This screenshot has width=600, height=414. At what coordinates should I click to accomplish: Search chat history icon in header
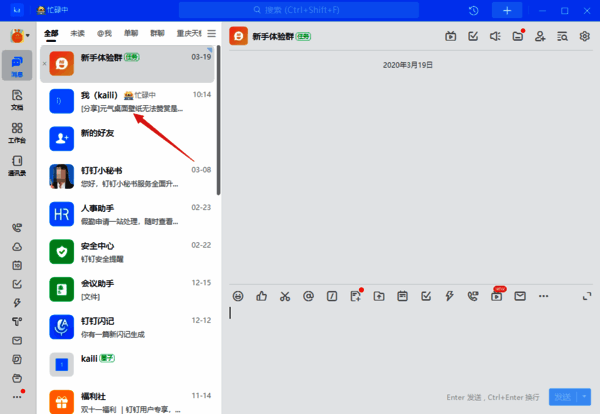click(x=562, y=36)
